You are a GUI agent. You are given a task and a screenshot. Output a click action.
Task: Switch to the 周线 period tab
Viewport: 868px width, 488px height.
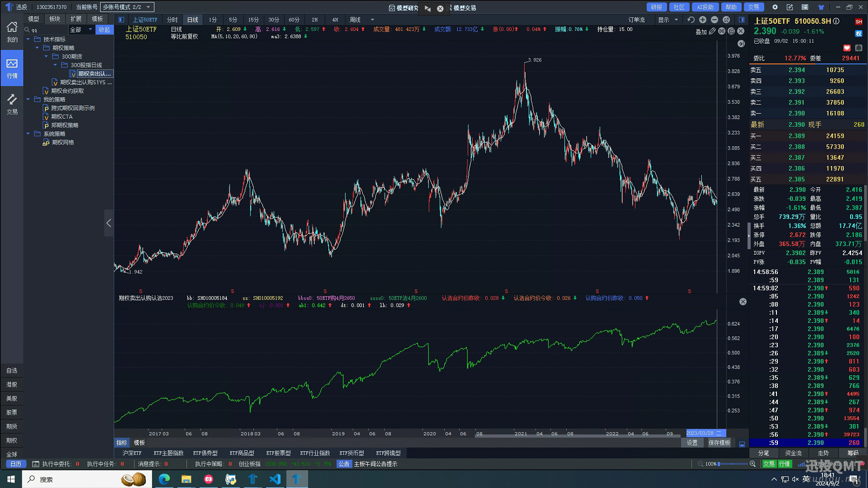point(355,20)
